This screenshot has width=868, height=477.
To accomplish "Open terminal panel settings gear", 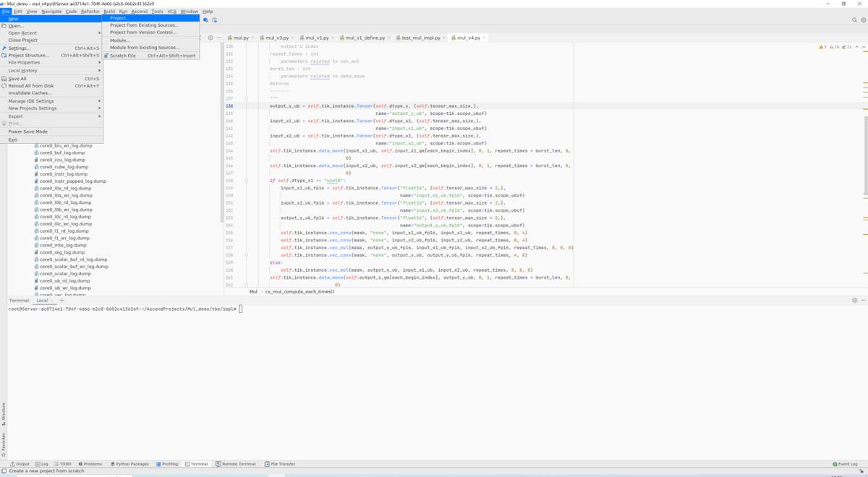I will (x=854, y=301).
